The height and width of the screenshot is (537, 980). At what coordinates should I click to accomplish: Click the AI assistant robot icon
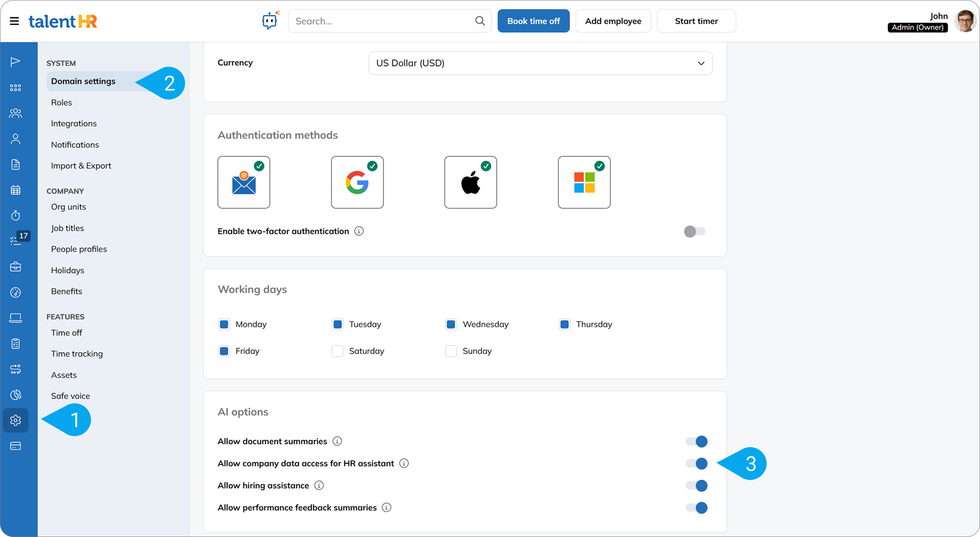(x=270, y=20)
